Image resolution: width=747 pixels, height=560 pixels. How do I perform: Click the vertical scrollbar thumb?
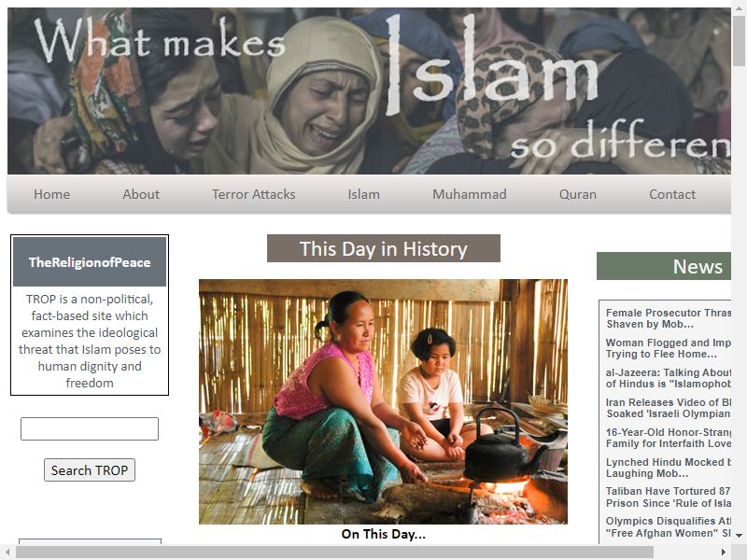(739, 41)
